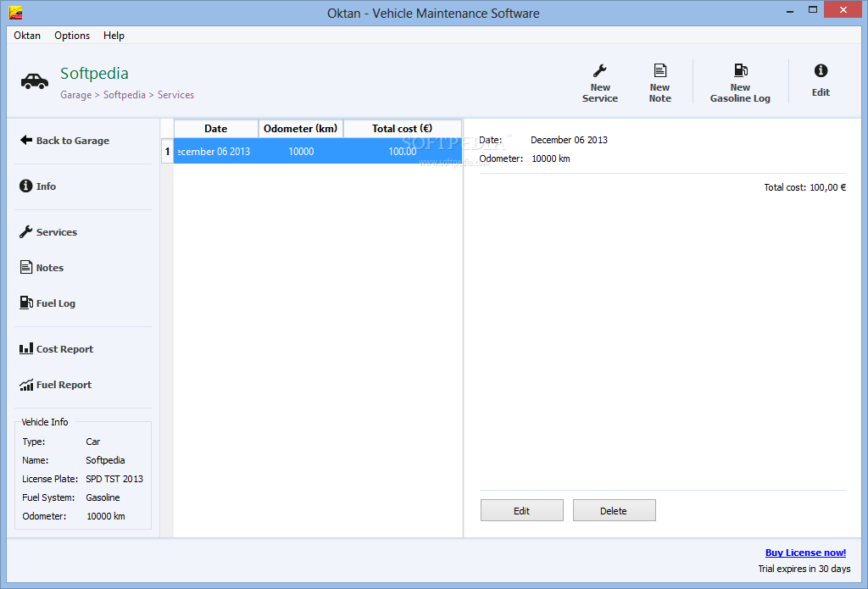The width and height of the screenshot is (868, 589).
Task: Sort by Odometer (km) column header
Action: click(x=301, y=129)
